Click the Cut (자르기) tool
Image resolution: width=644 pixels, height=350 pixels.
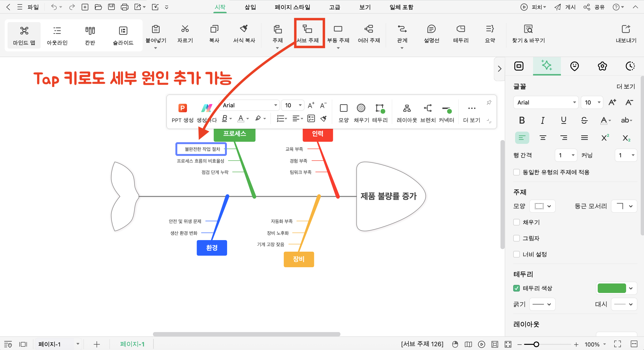[185, 34]
